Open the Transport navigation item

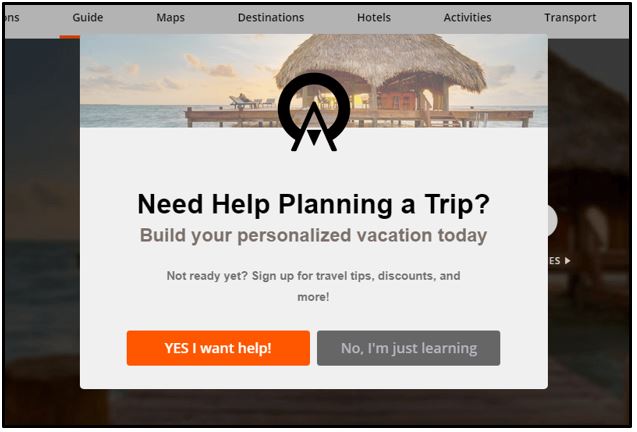click(x=570, y=17)
